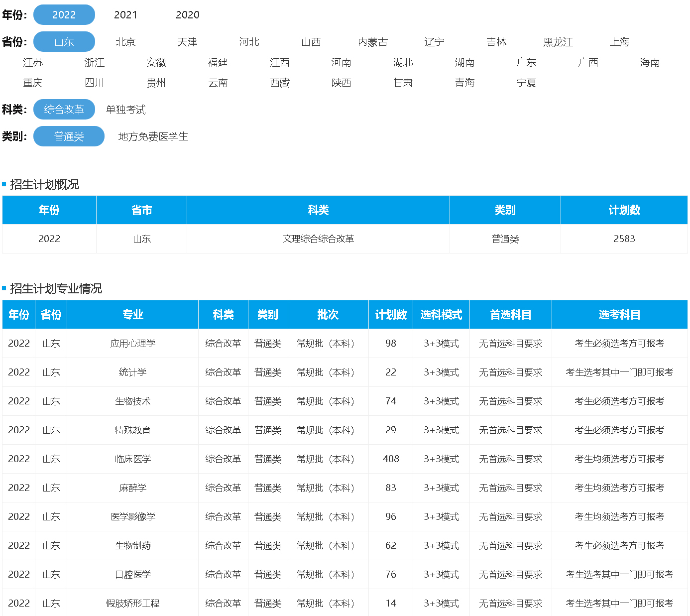
Task: Choose 贵州 province
Action: [x=156, y=83]
